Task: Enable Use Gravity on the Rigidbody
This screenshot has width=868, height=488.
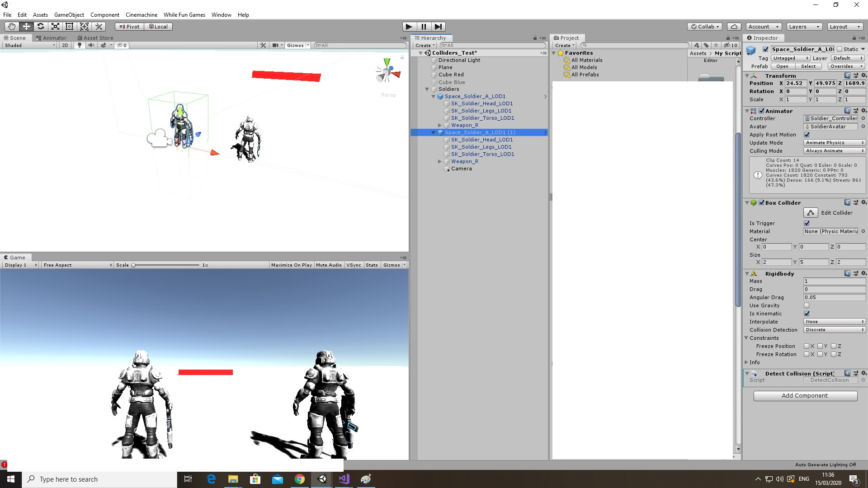Action: point(807,305)
